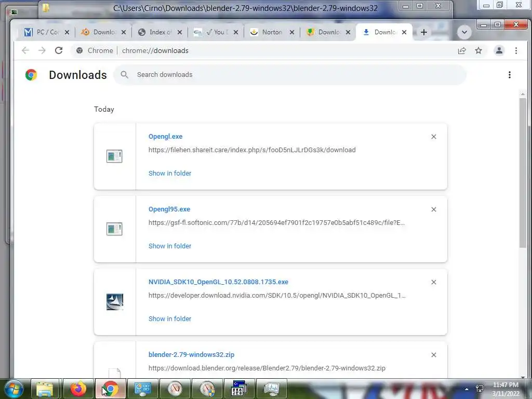
Task: Open Windows Explorer from taskbar
Action: pyautogui.click(x=45, y=389)
